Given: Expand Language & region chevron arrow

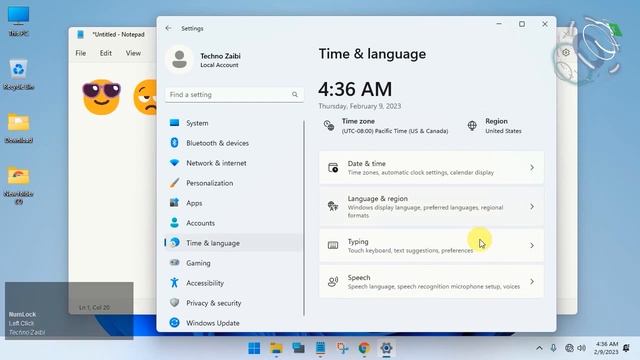Looking at the screenshot, I should coord(532,207).
